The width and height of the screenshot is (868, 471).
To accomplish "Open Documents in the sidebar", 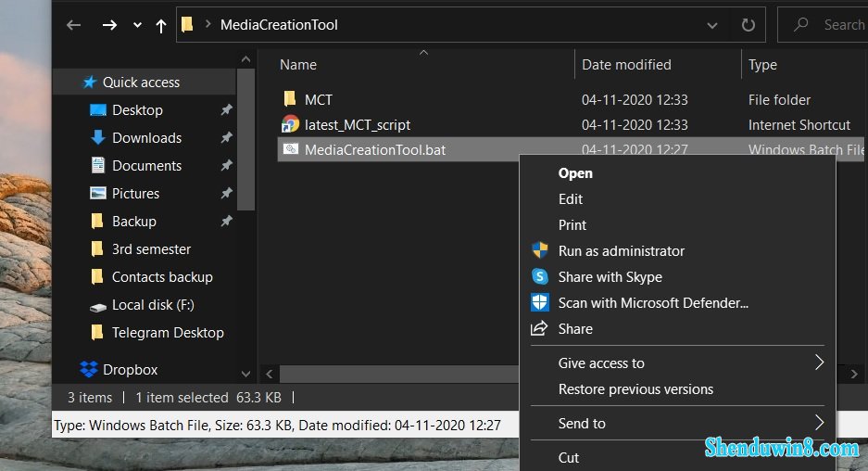I will [x=146, y=166].
